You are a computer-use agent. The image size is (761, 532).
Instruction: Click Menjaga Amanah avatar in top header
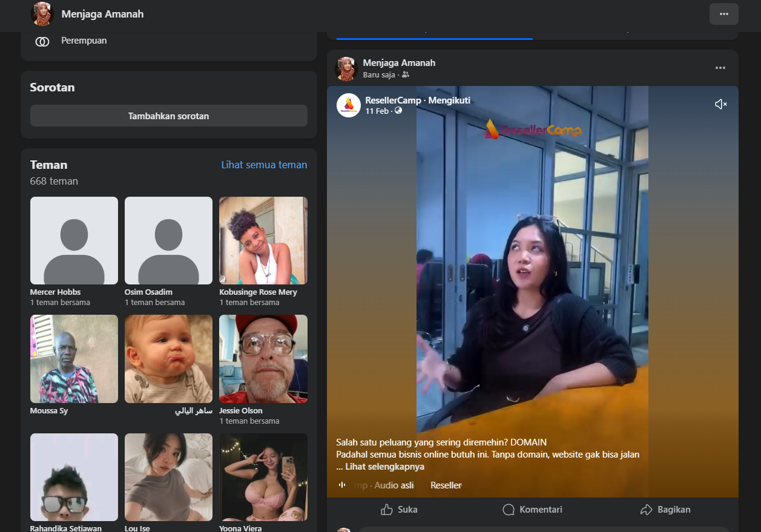click(x=42, y=14)
